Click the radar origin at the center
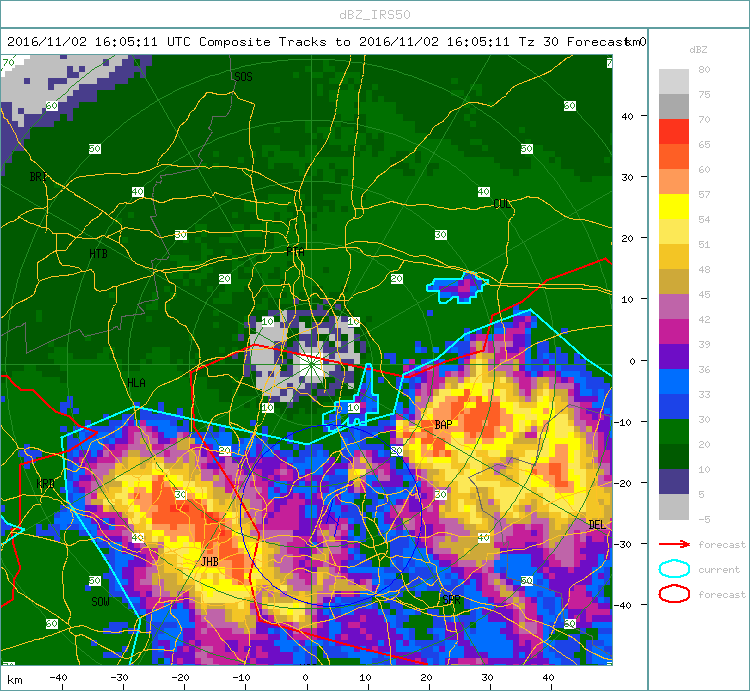The width and height of the screenshot is (750, 691). point(311,365)
